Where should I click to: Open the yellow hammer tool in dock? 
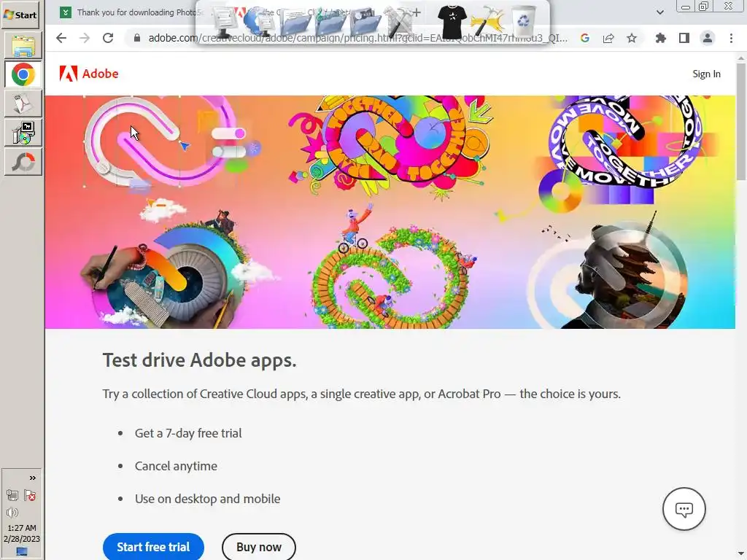tap(487, 21)
